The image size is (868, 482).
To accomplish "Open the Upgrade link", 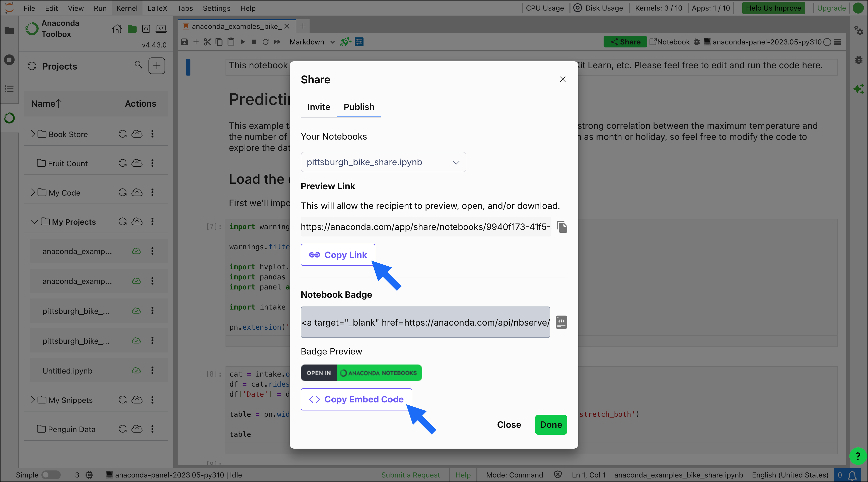I will coord(831,8).
